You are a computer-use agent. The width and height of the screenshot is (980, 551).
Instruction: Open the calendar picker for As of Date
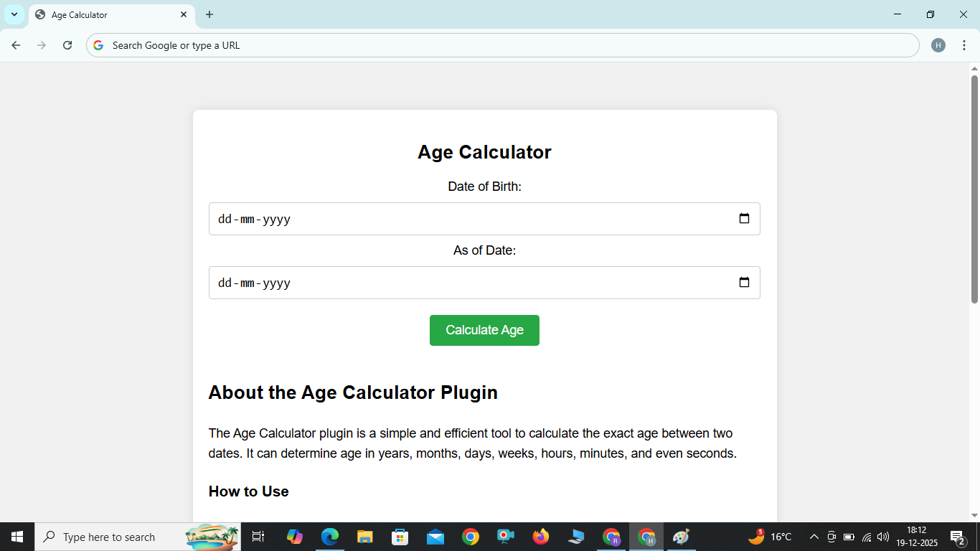[x=744, y=282]
